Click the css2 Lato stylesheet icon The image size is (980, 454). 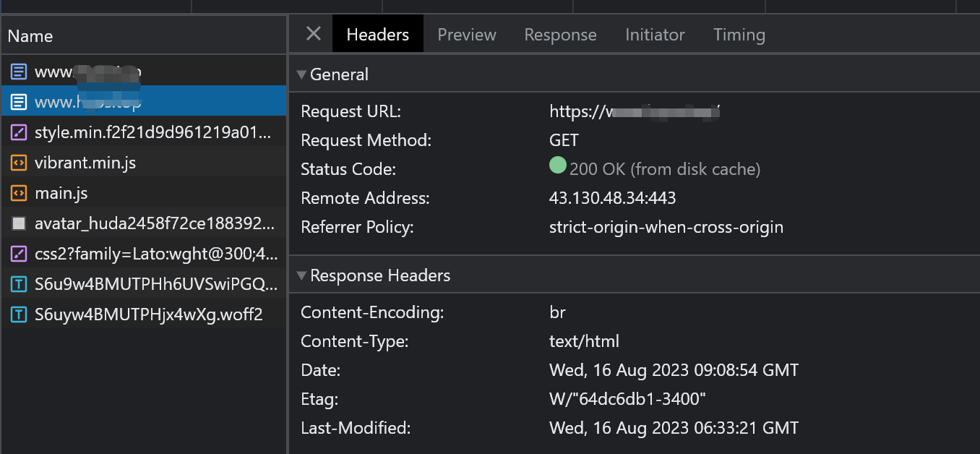pyautogui.click(x=20, y=254)
